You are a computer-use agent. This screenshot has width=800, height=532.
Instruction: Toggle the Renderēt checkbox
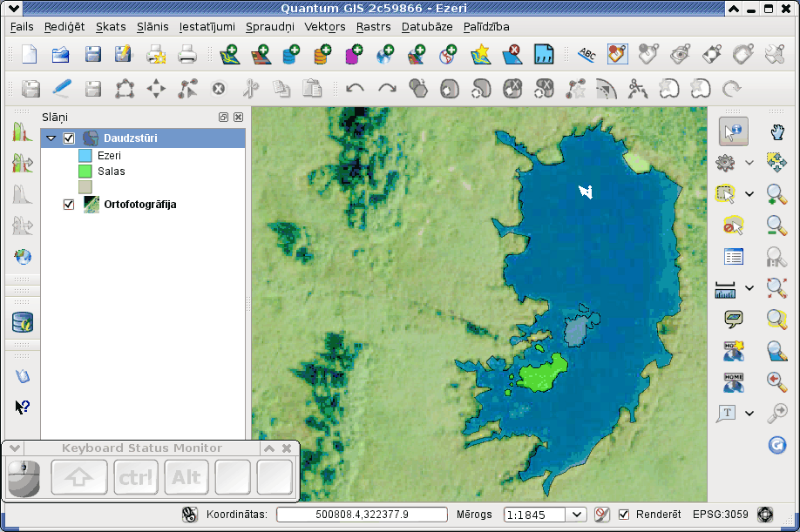[623, 515]
